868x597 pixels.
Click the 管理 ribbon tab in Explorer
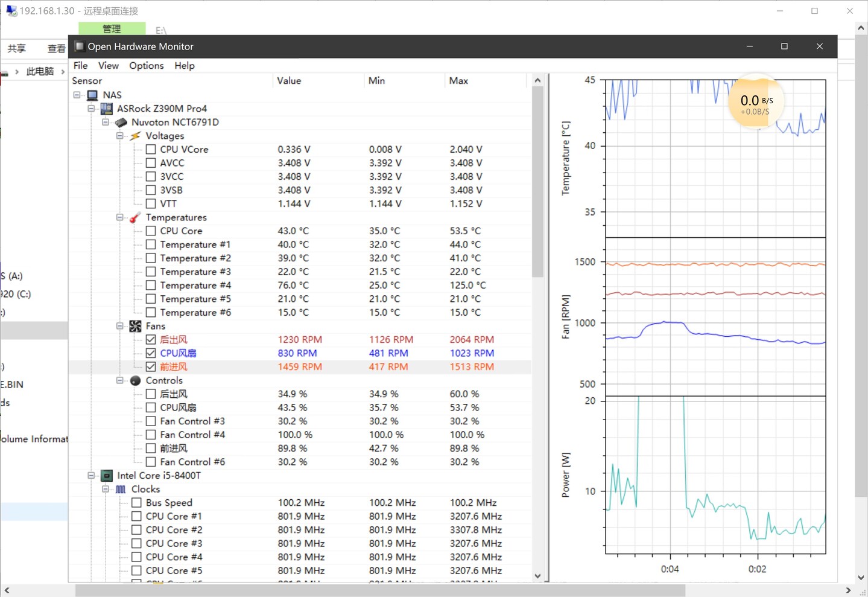tap(112, 28)
